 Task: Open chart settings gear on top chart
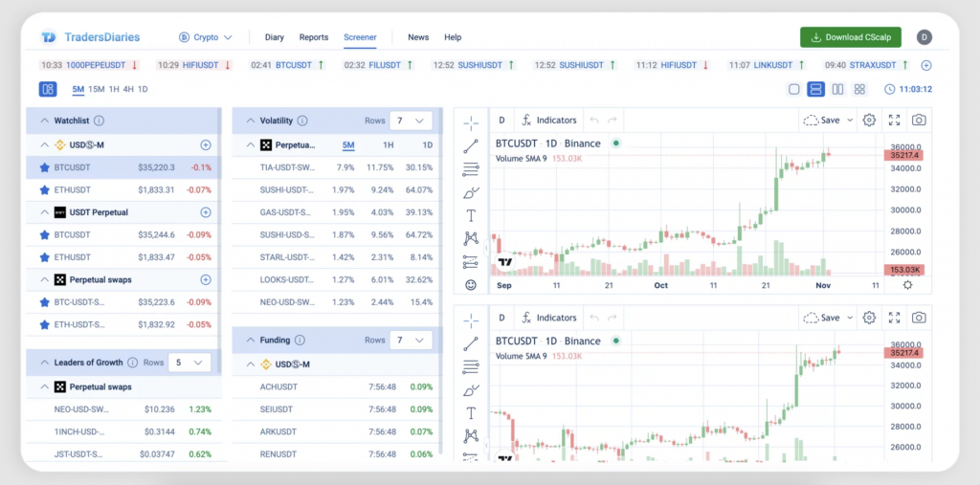click(x=869, y=121)
